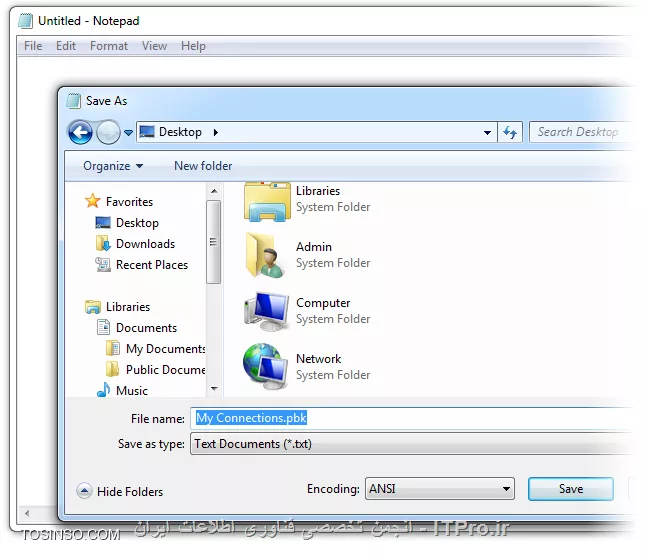Viewport: 645px width, 556px height.
Task: Click the Documents library icon
Action: (103, 327)
